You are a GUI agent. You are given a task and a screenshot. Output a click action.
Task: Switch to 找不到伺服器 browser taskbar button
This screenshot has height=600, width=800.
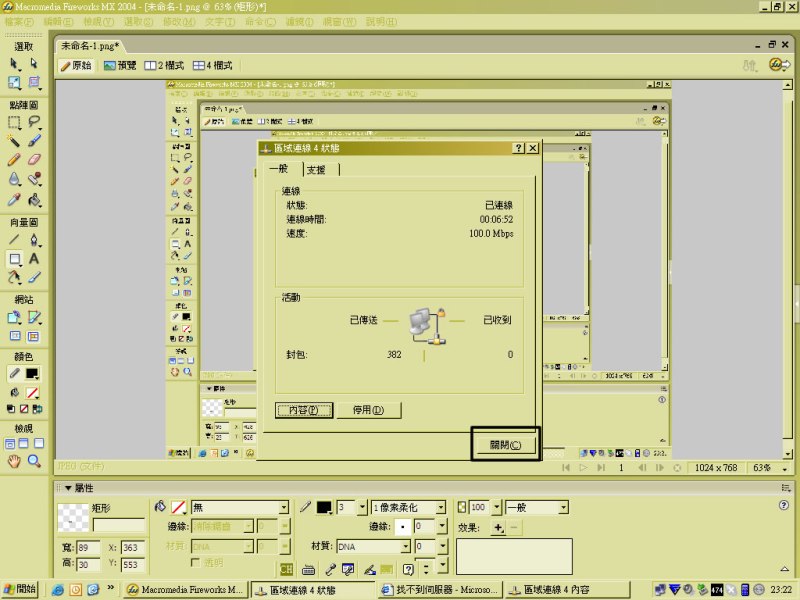tap(440, 590)
